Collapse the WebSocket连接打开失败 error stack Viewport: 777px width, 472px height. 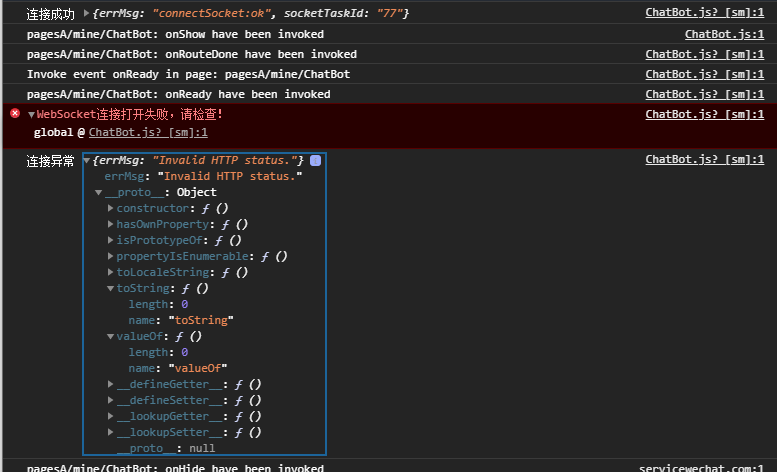pyautogui.click(x=31, y=115)
